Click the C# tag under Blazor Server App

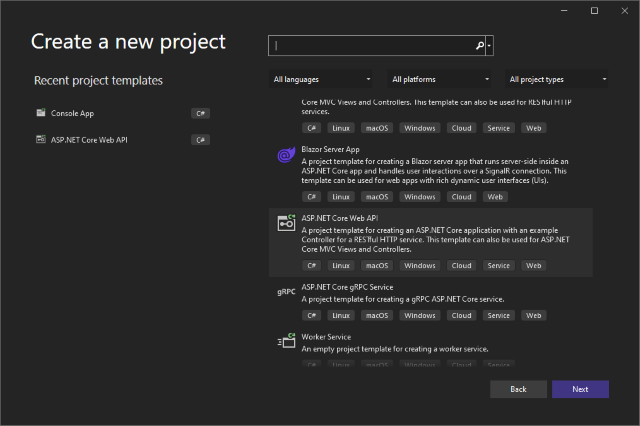[311, 197]
